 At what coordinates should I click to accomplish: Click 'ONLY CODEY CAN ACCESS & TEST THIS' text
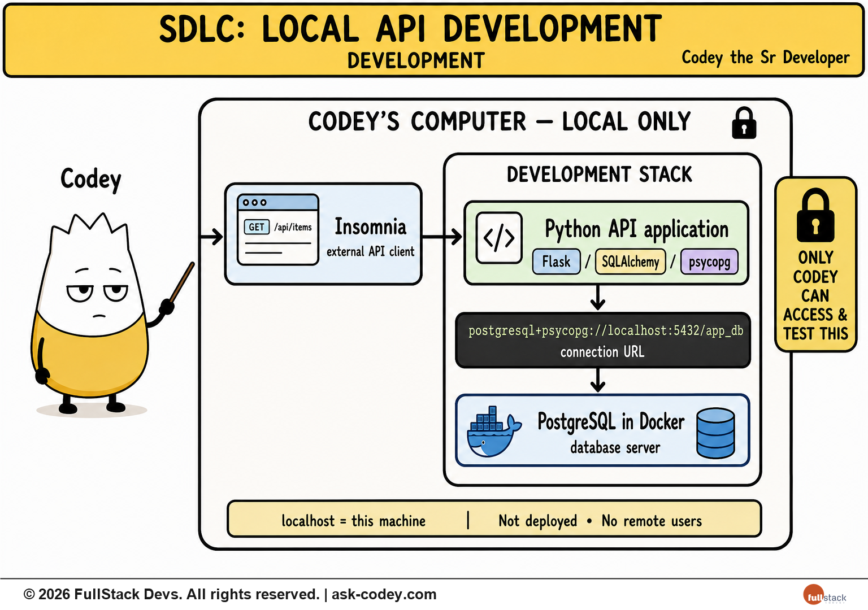click(815, 295)
